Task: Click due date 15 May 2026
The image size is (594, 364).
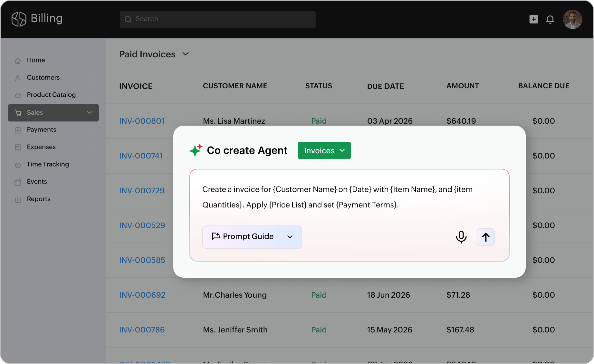Action: [390, 330]
